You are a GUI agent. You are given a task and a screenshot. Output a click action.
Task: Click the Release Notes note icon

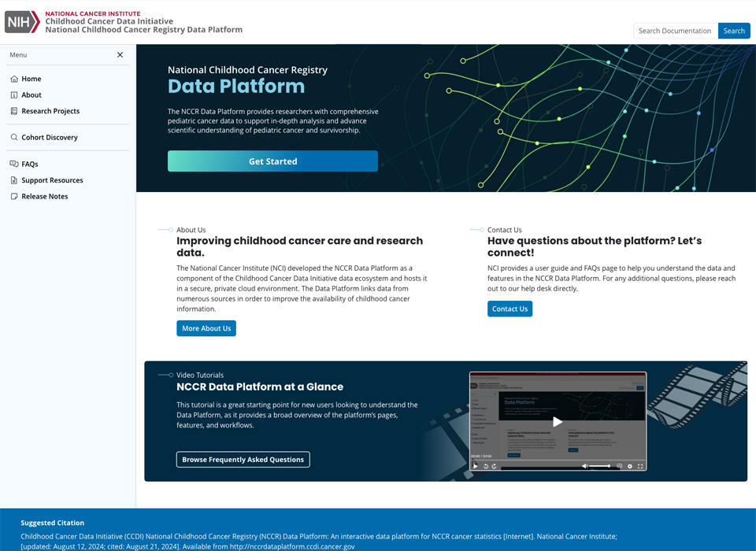14,196
